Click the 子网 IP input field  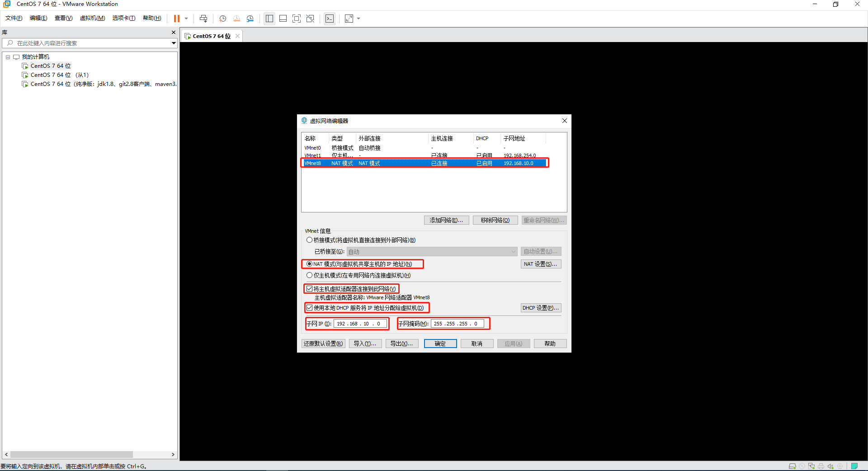tap(360, 324)
